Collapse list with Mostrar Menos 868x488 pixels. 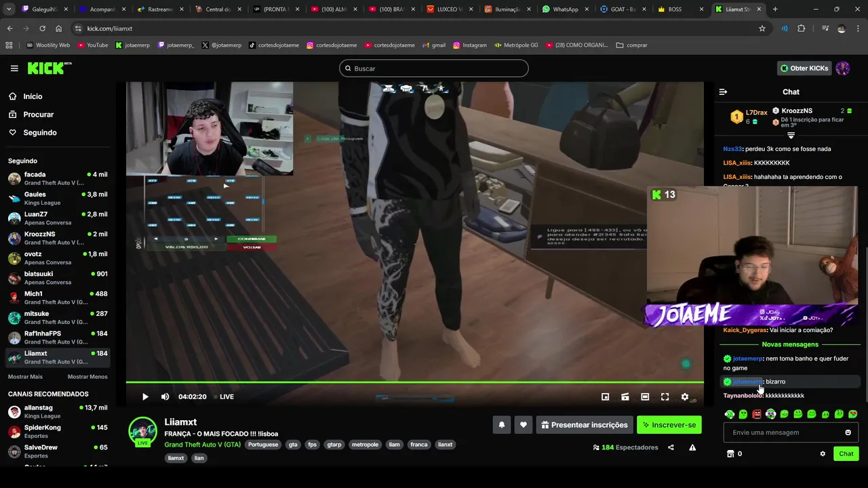87,377
